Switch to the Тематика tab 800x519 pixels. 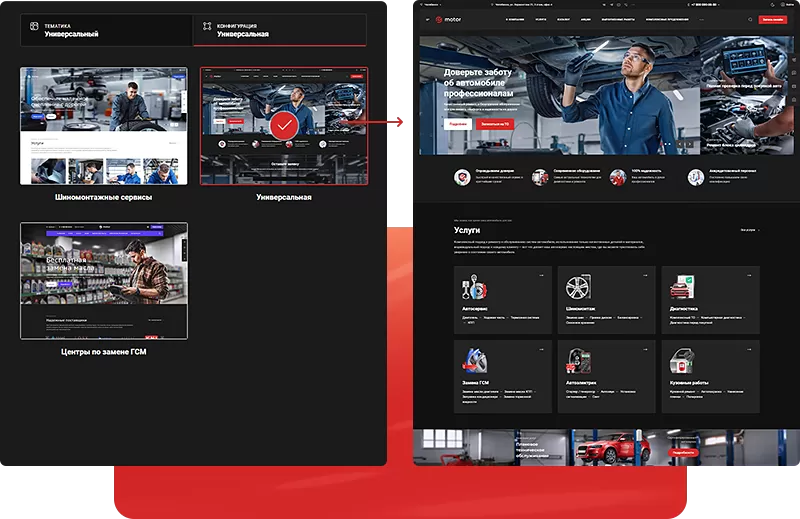[x=107, y=30]
